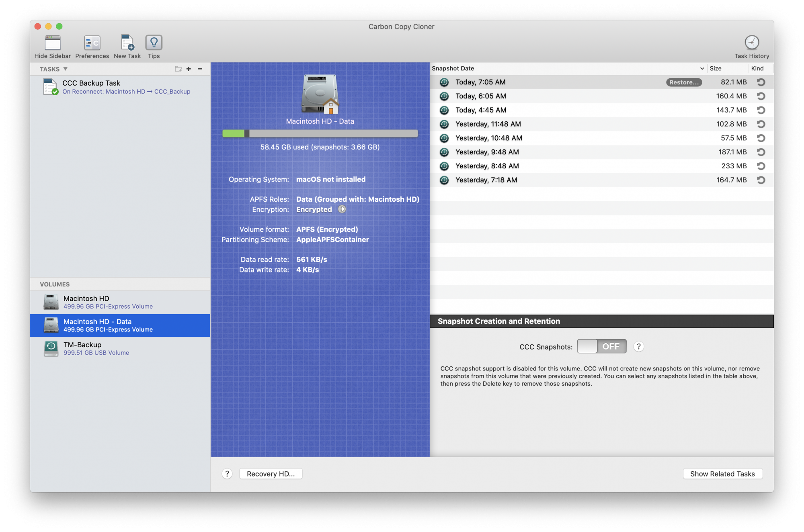The height and width of the screenshot is (532, 804).
Task: Click the Snapshot Date sort chevron
Action: 702,69
